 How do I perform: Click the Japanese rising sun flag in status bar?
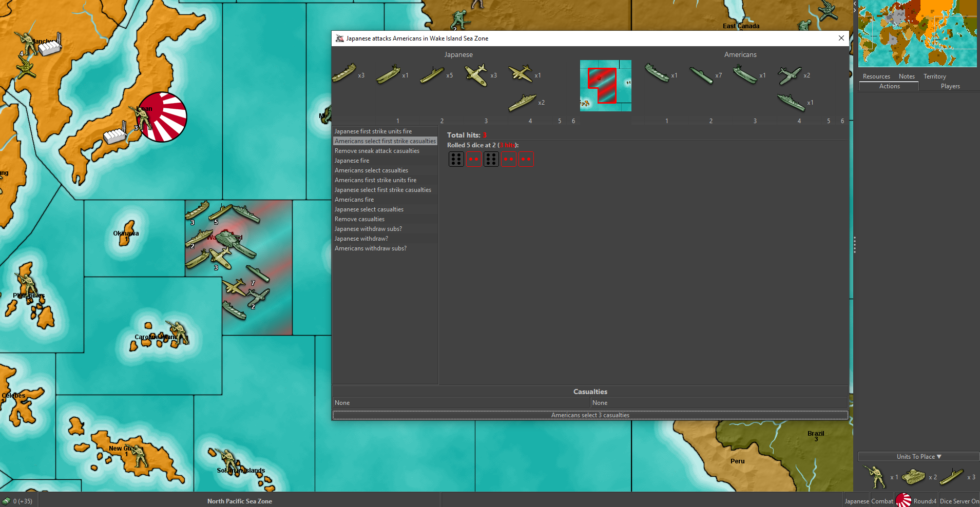(904, 501)
